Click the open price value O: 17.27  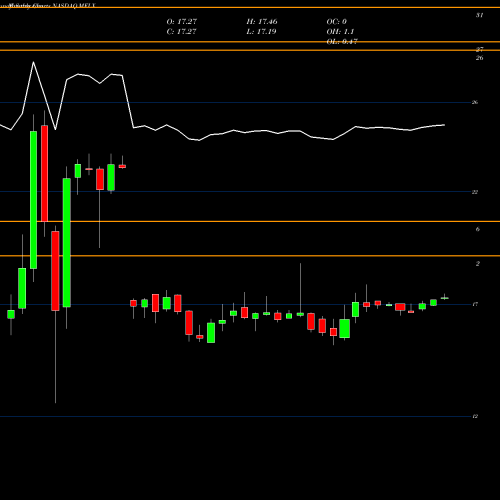coord(182,22)
